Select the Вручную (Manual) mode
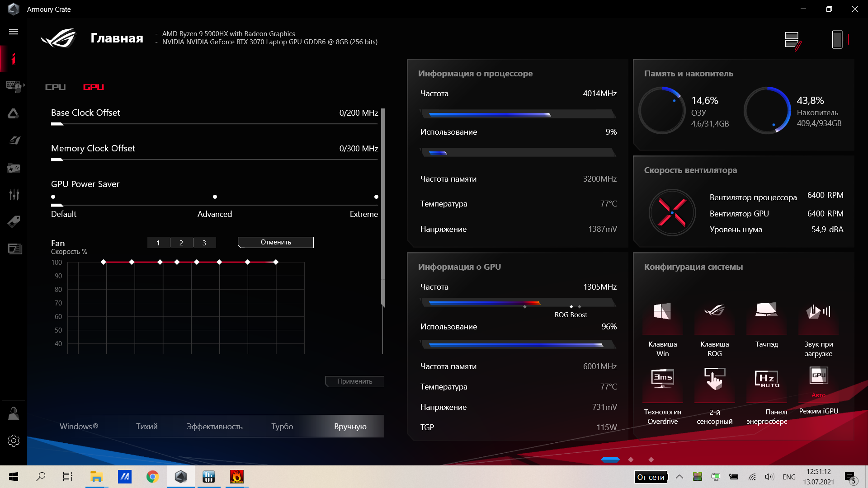This screenshot has height=488, width=868. (x=350, y=426)
